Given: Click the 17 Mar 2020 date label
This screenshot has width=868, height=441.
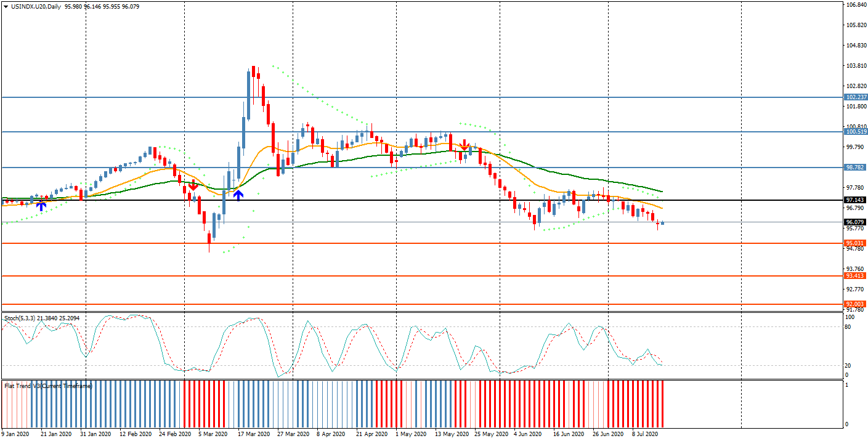Looking at the screenshot, I should coord(254,434).
